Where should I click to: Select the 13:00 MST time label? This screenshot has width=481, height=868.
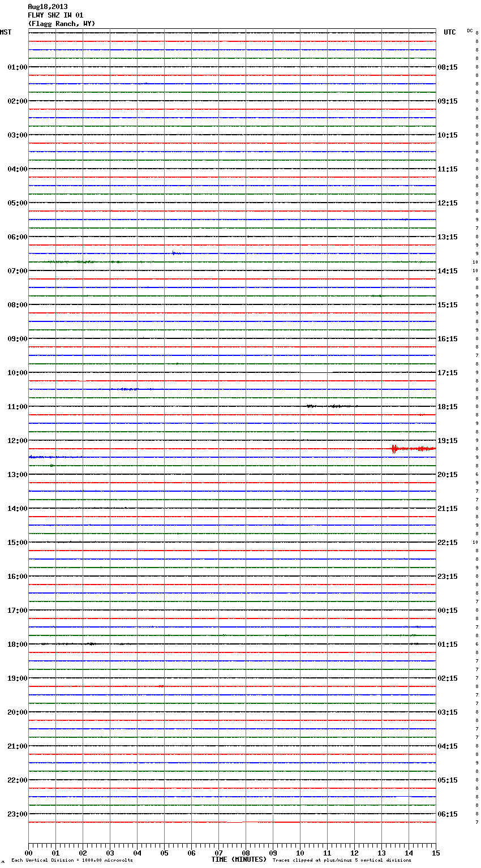click(x=17, y=475)
